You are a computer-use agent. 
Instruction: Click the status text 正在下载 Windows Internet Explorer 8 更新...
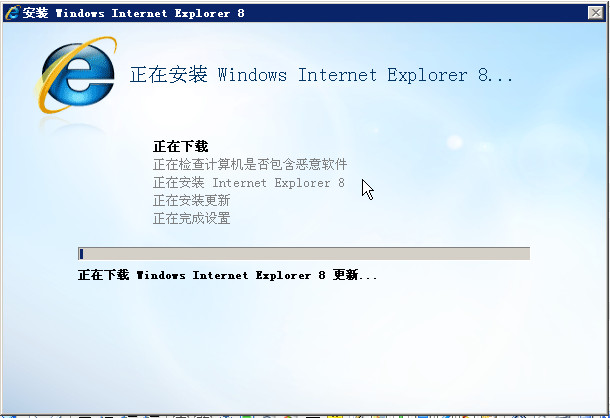(x=228, y=275)
